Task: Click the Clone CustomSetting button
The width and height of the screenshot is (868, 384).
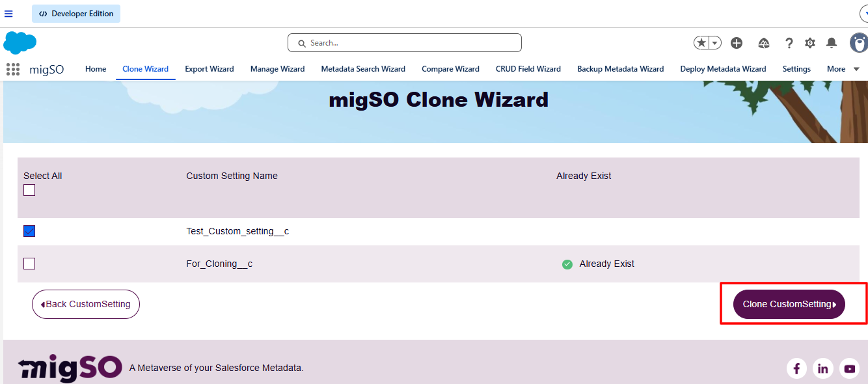Action: tap(789, 304)
